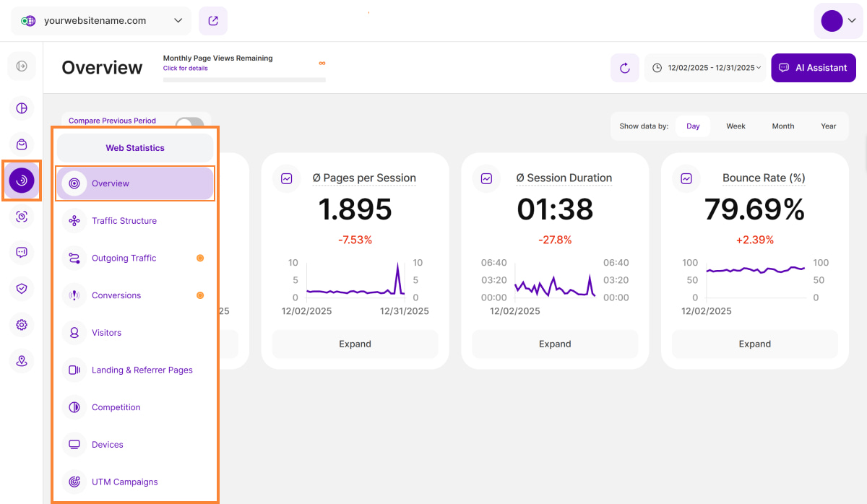Open the location pin sidebar icon
867x504 pixels.
pyautogui.click(x=22, y=361)
